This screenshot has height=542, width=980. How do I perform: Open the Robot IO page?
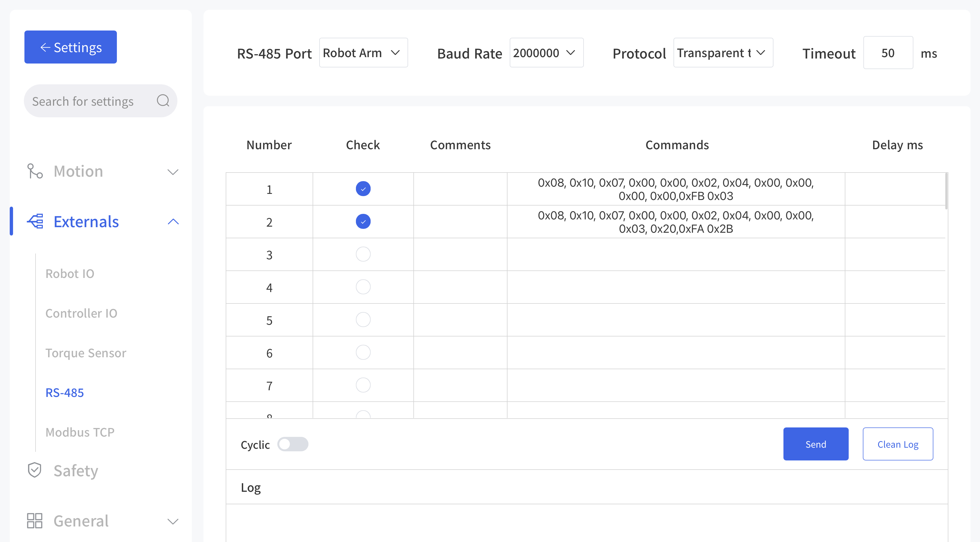(70, 274)
